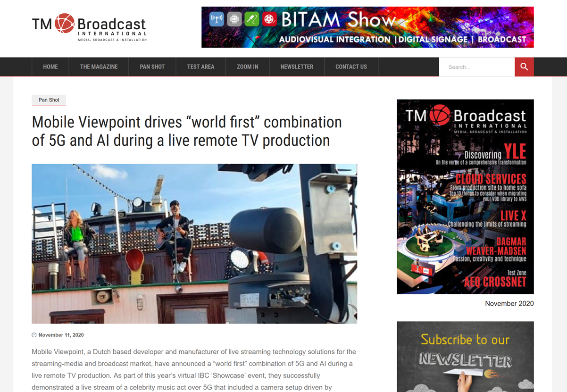The image size is (567, 392).
Task: Open THE MAGAZINE menu item
Action: tap(99, 67)
